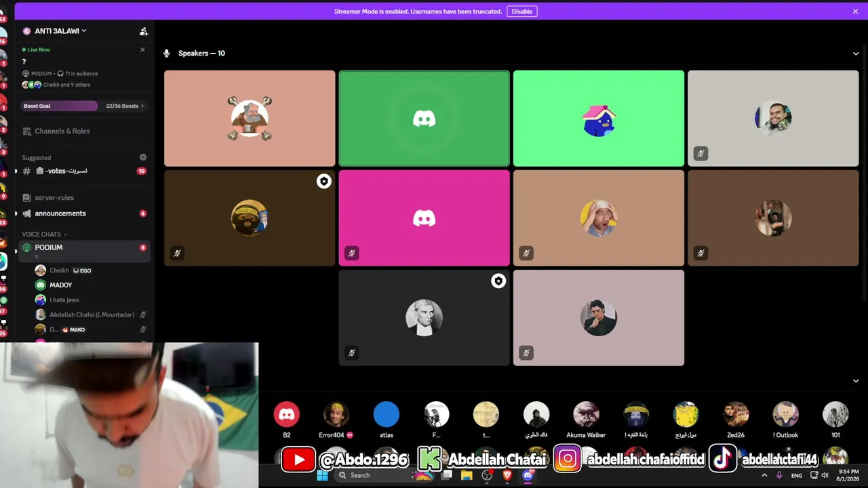The height and width of the screenshot is (488, 868).
Task: Click the muted mic icon on the statue-avatar tile
Action: (351, 353)
